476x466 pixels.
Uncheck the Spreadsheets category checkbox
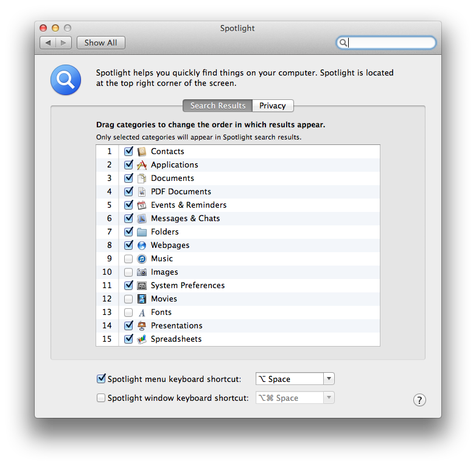tap(128, 339)
